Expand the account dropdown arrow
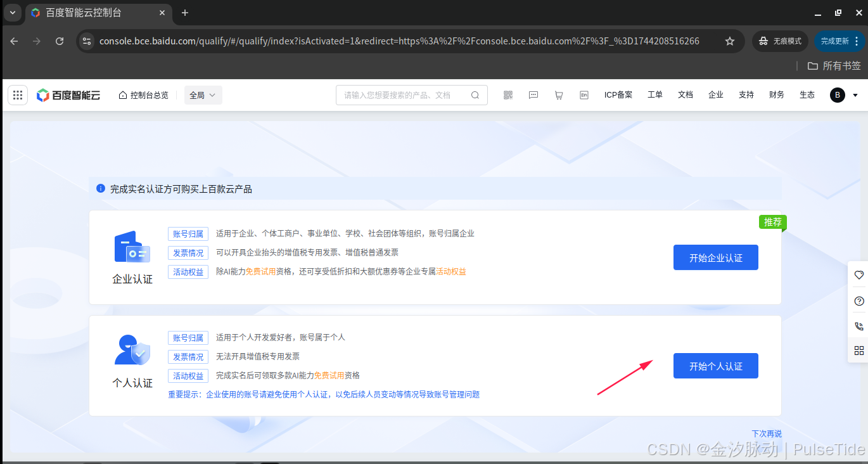 tap(855, 95)
